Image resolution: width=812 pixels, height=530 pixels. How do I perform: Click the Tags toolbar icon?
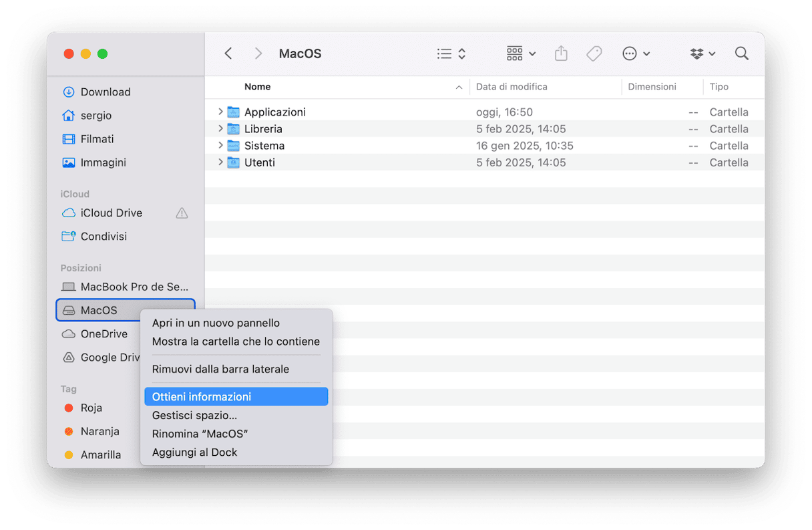click(x=594, y=53)
